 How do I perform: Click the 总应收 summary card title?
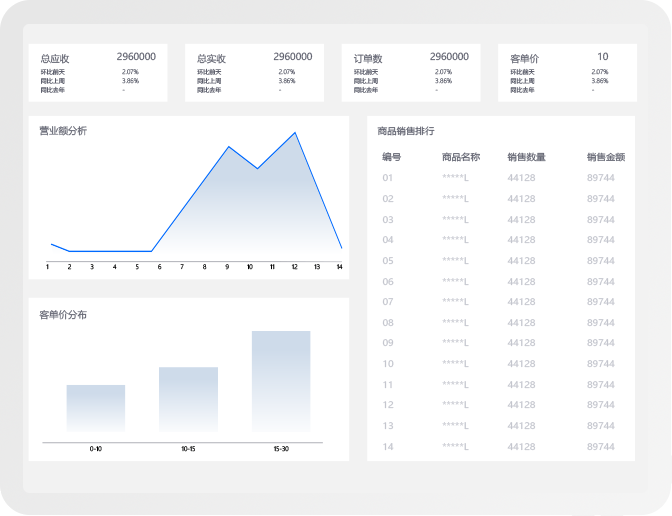click(55, 59)
